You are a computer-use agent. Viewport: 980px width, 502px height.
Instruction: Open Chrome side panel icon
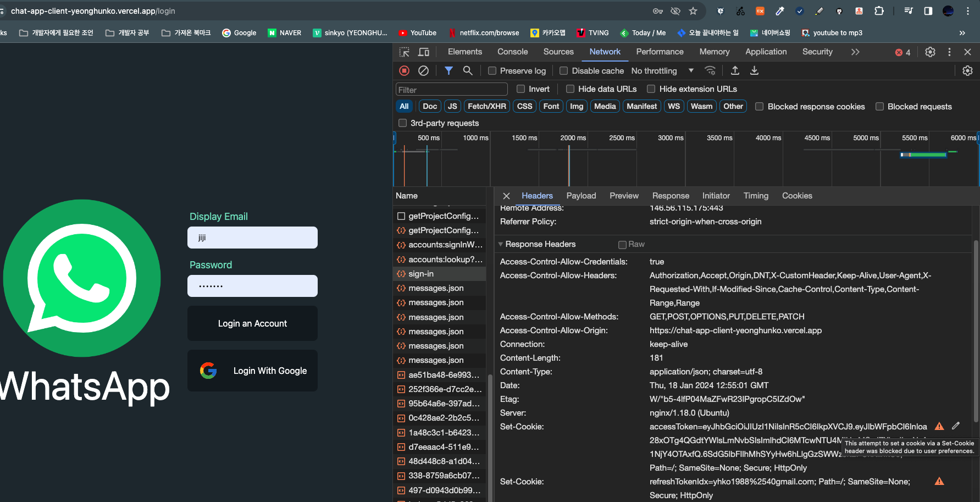(x=928, y=11)
